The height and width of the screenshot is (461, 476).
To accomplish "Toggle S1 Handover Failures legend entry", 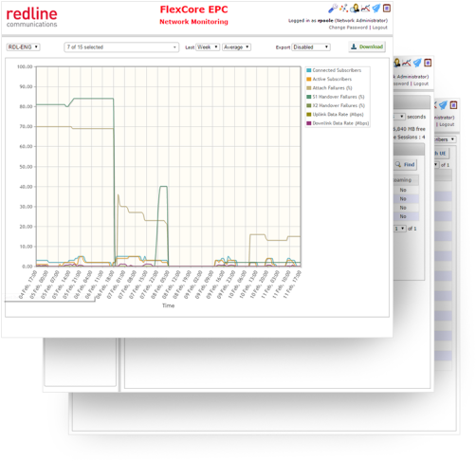I will (336, 97).
